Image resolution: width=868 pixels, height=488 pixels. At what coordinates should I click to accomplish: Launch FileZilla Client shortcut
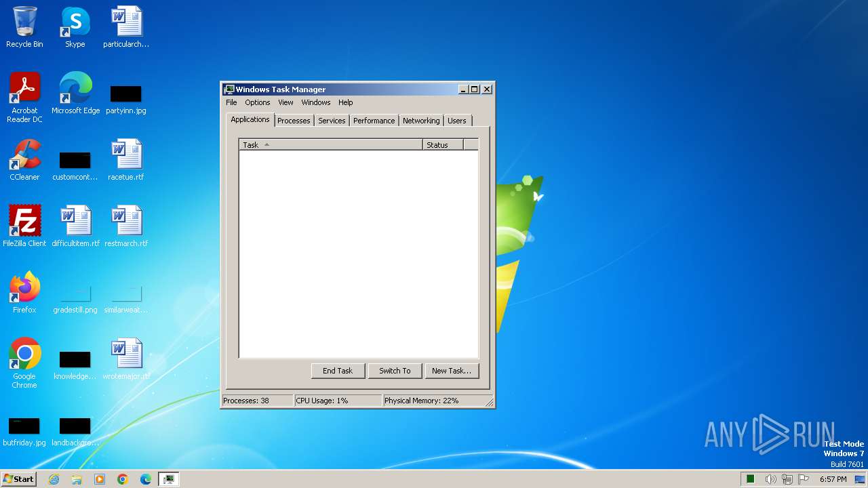point(24,226)
